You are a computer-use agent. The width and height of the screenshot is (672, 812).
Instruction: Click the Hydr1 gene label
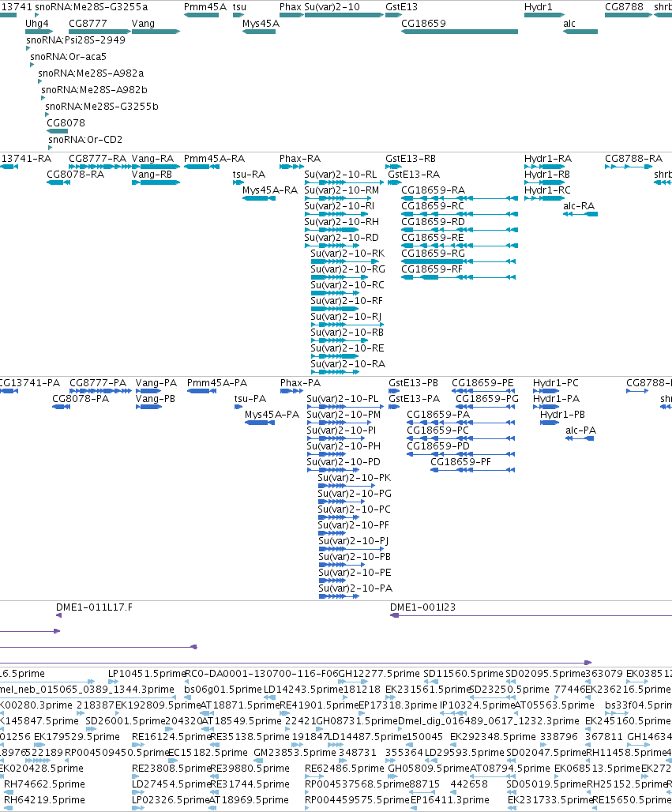538,7
